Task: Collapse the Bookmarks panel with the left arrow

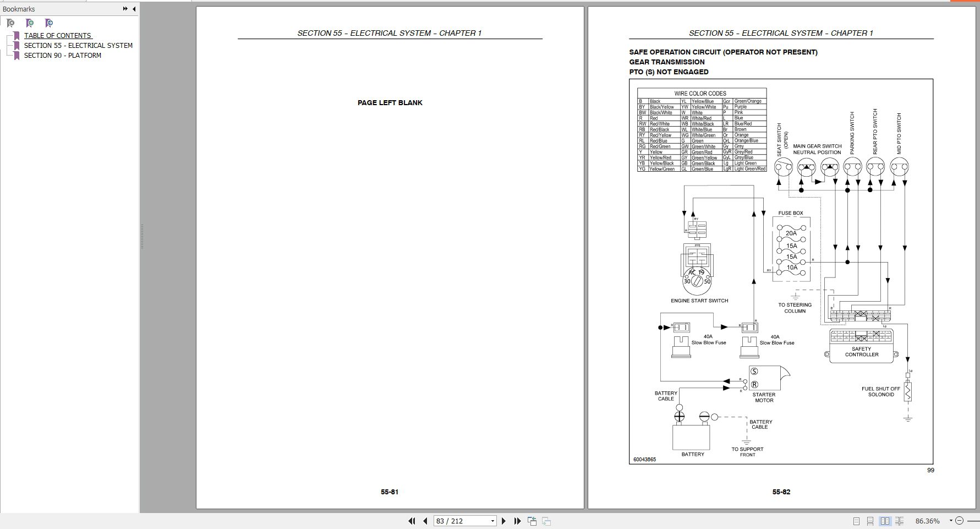Action: click(x=134, y=9)
